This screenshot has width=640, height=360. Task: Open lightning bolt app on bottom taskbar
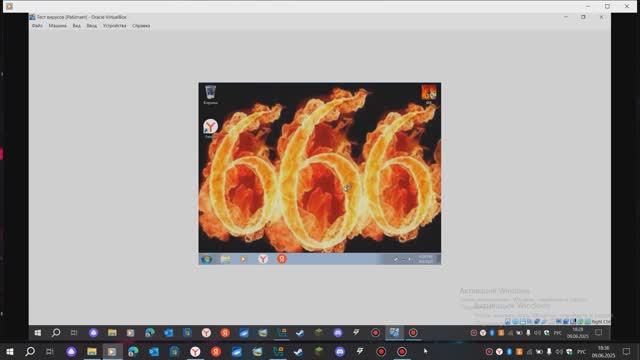(360, 351)
